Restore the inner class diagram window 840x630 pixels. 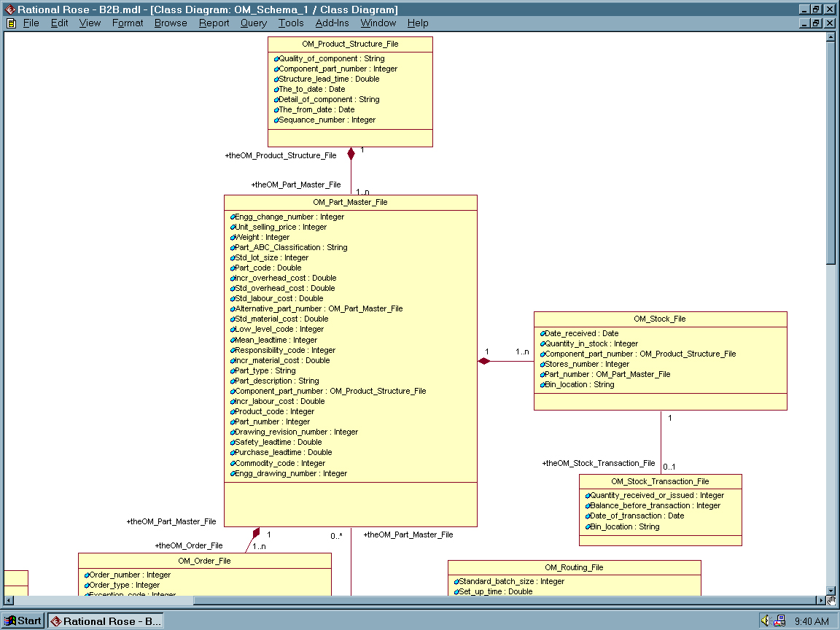(816, 23)
